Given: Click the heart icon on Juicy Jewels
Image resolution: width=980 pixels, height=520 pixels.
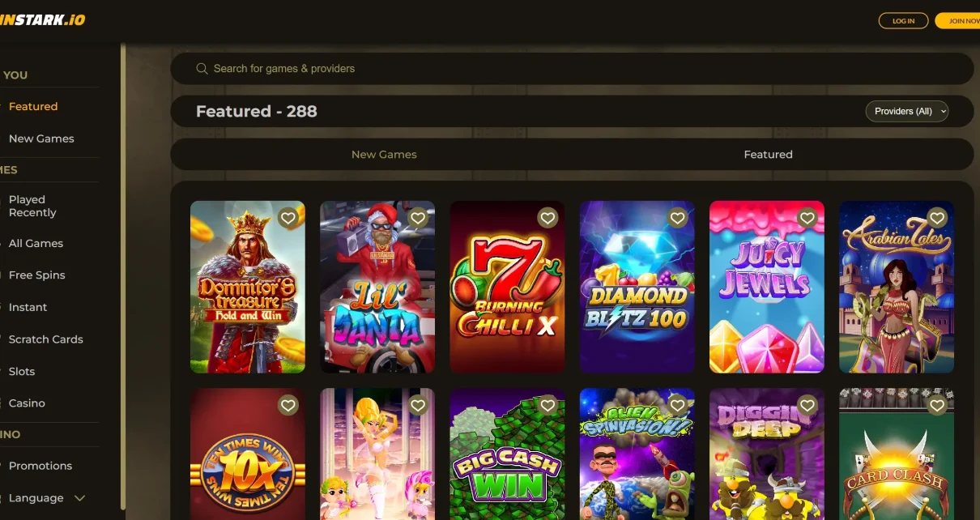Looking at the screenshot, I should click(x=807, y=218).
